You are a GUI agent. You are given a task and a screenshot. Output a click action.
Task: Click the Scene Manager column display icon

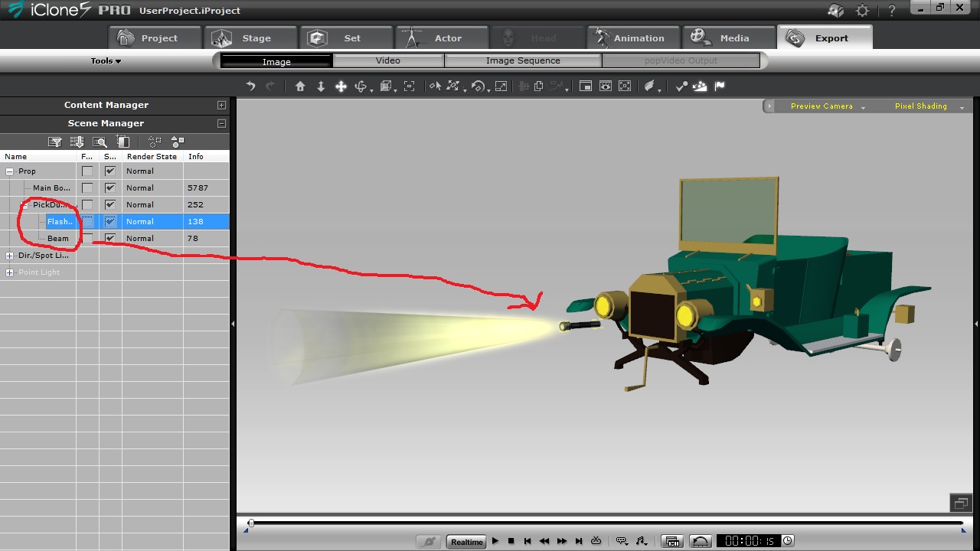click(x=122, y=142)
